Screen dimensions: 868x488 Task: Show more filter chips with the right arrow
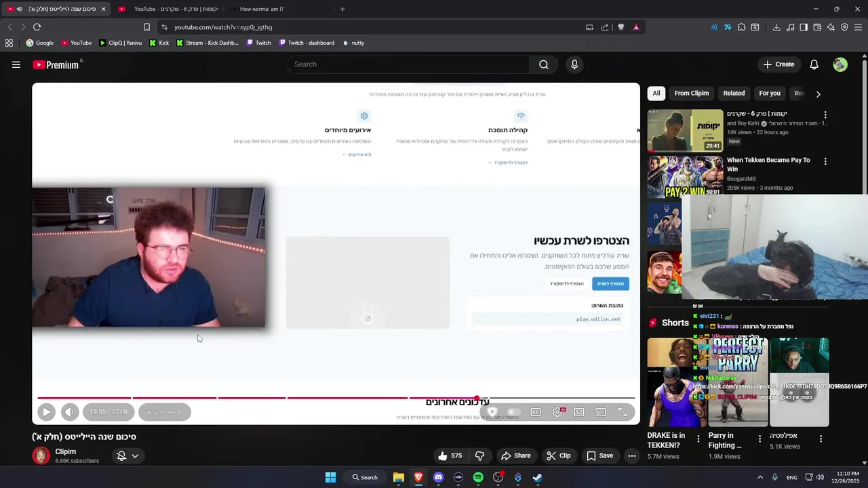[818, 94]
